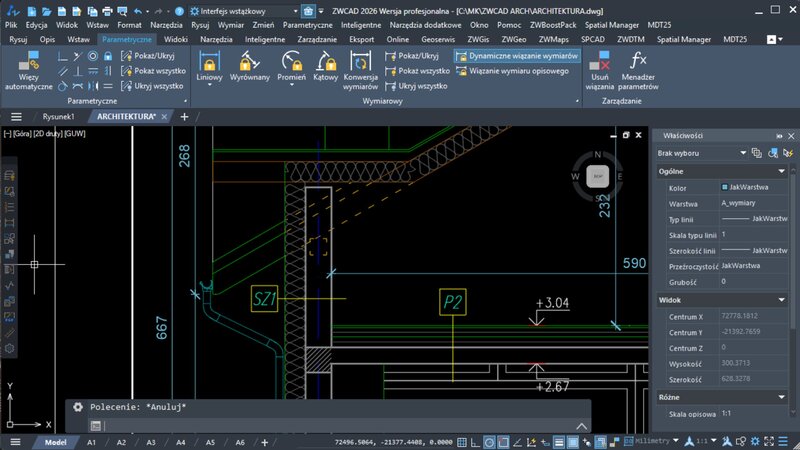Switch to the Rysunek1 drawing tab
The width and height of the screenshot is (800, 450).
58,117
